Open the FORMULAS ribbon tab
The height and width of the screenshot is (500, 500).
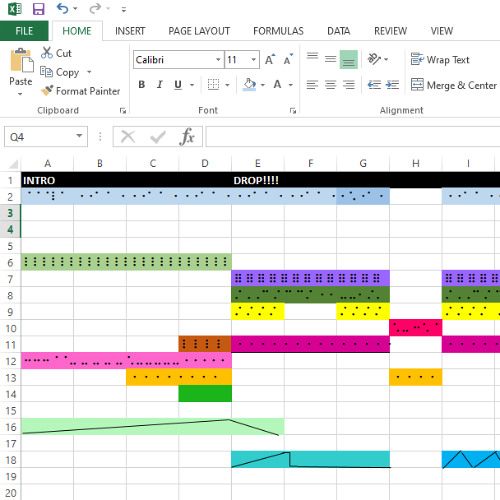278,31
